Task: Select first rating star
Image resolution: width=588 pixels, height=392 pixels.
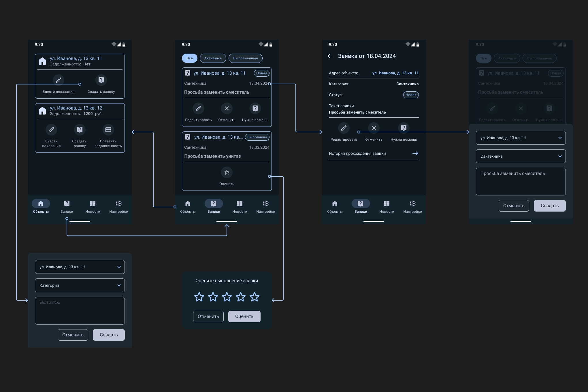Action: coord(199,297)
